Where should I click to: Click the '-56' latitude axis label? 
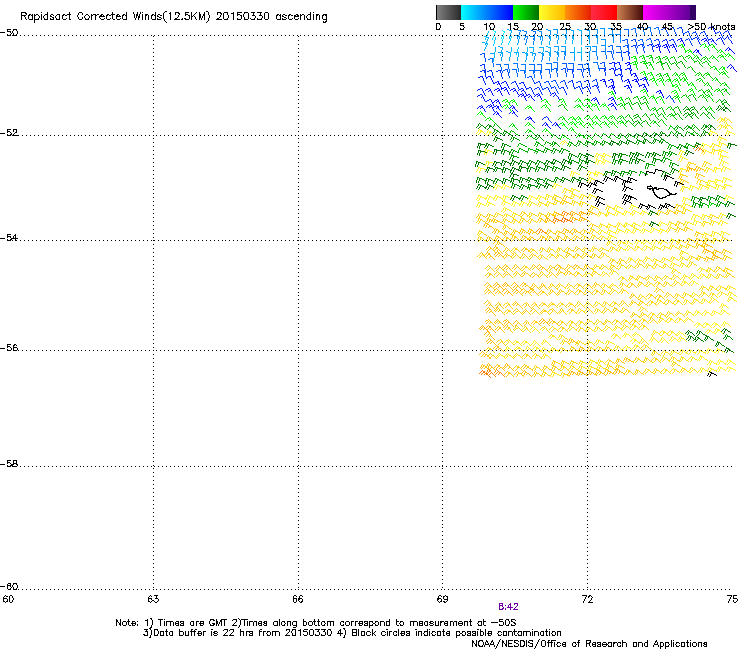(9, 348)
